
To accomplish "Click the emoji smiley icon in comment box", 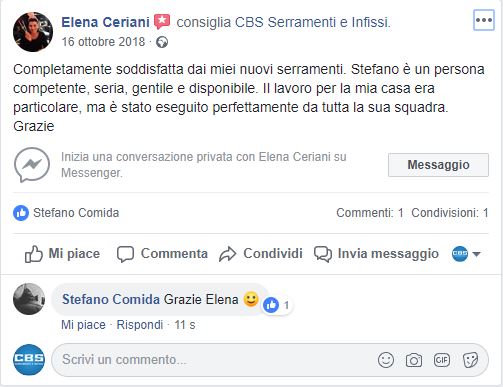I will coord(386,360).
